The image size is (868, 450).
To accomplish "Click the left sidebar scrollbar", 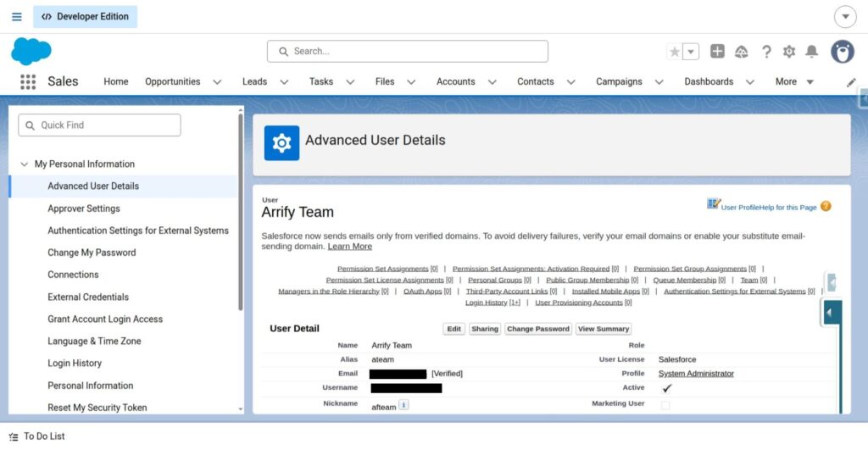I will (240, 210).
